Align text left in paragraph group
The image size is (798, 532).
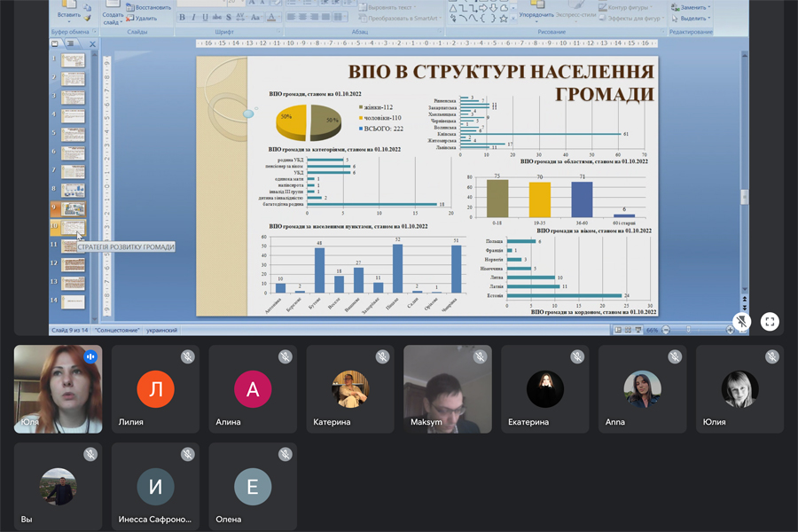[x=292, y=17]
